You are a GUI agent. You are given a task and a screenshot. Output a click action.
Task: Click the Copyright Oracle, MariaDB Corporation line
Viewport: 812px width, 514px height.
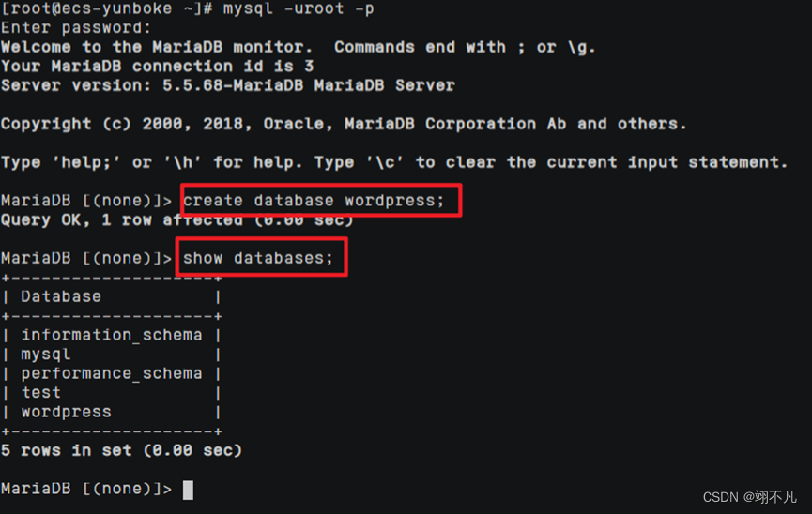tap(344, 124)
